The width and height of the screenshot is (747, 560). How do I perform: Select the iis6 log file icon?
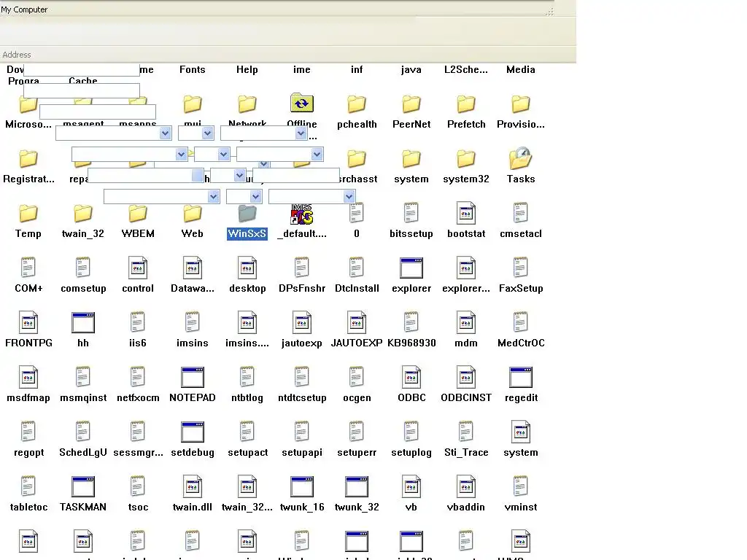138,322
